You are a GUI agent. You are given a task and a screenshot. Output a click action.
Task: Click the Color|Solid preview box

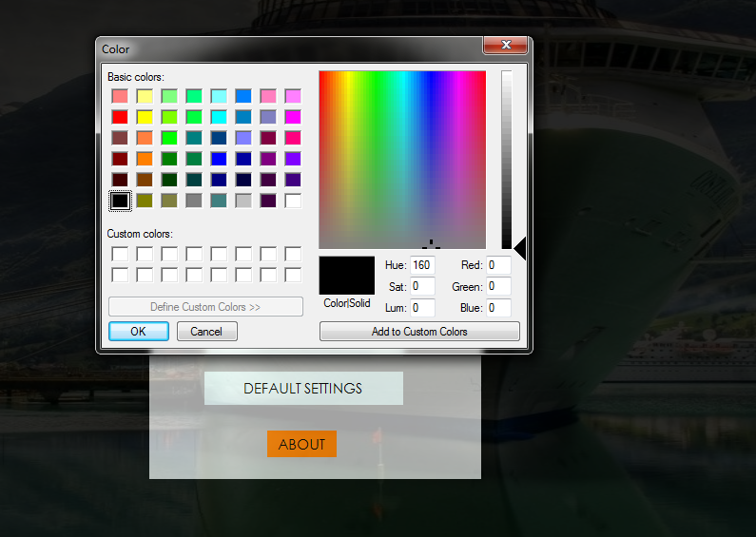coord(346,275)
